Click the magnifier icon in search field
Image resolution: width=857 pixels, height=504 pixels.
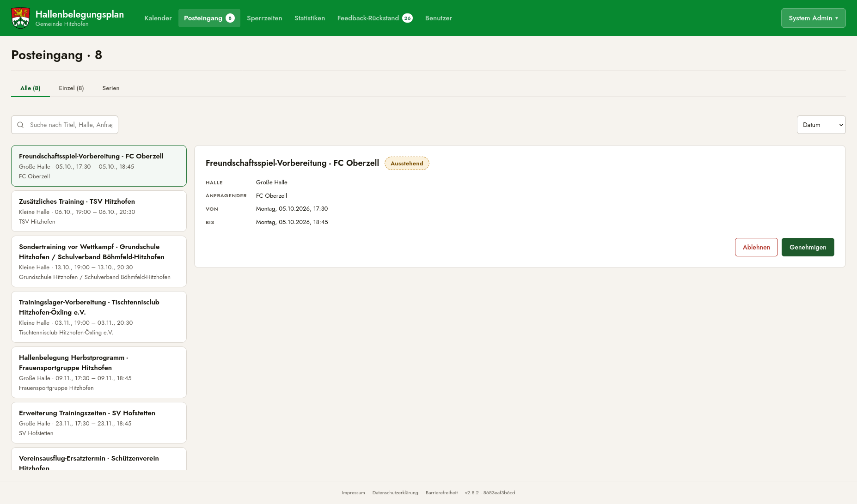[x=20, y=125]
